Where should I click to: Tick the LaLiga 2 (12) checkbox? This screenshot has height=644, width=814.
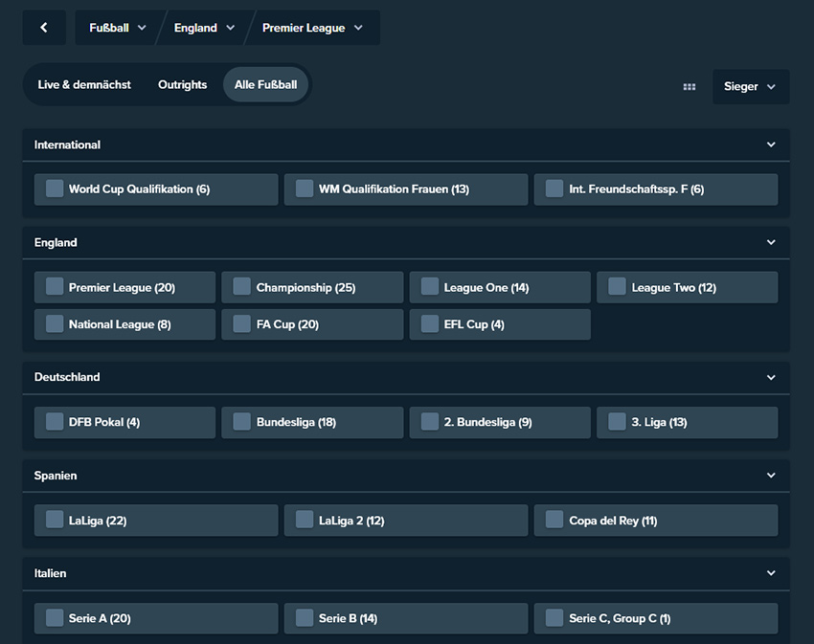pos(305,520)
